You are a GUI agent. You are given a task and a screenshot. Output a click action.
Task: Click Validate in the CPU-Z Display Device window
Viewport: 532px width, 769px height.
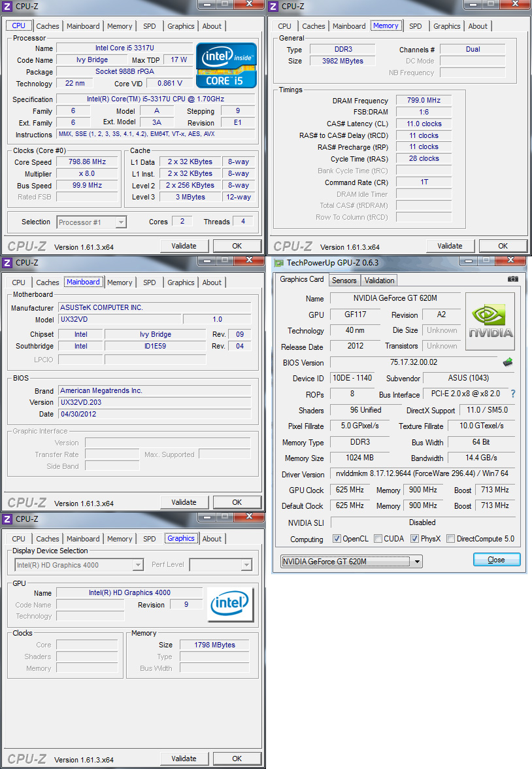[184, 759]
